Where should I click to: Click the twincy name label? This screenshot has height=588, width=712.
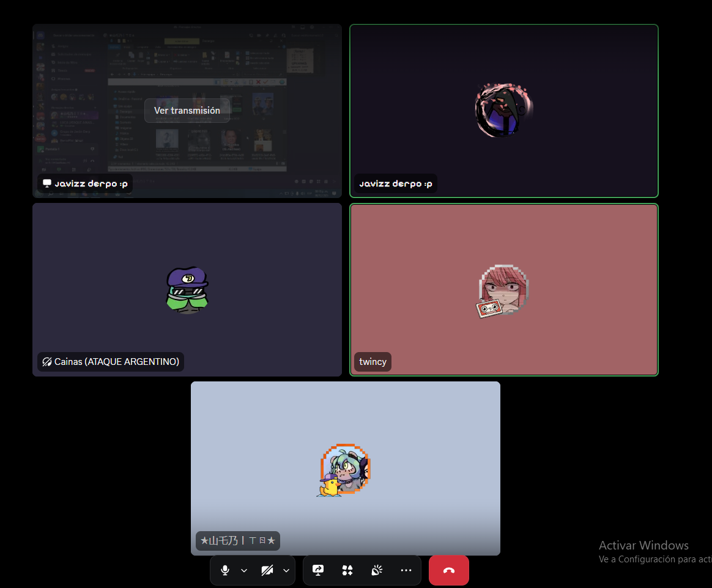coord(373,362)
